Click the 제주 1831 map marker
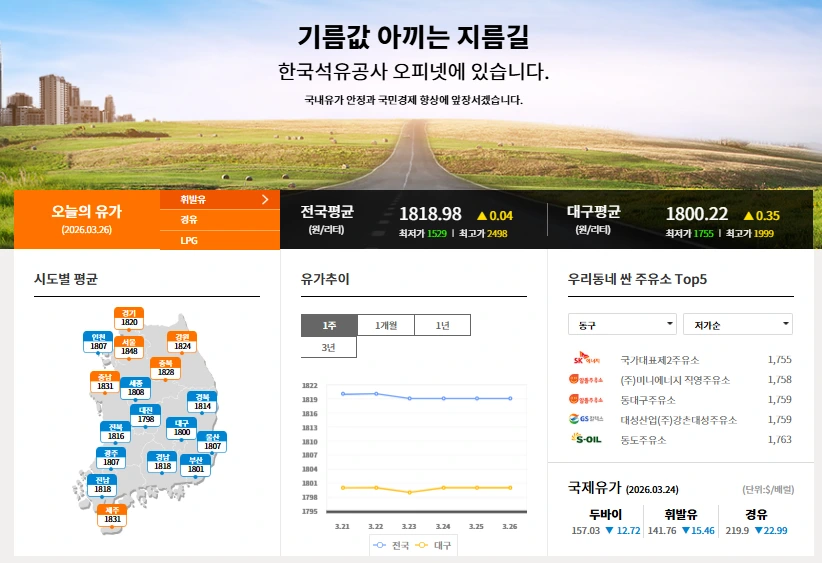 pos(112,515)
